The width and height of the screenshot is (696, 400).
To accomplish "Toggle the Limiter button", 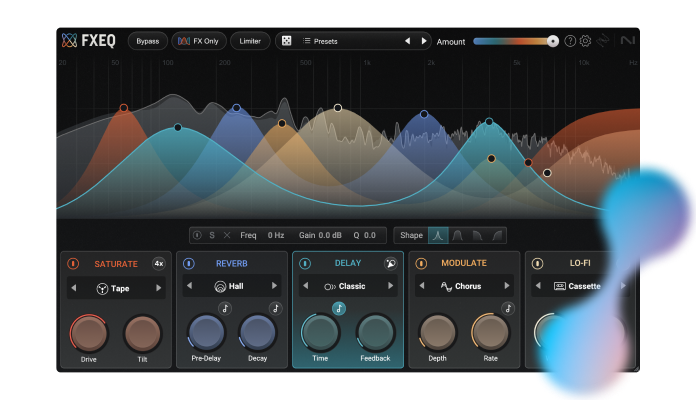I will [x=250, y=41].
